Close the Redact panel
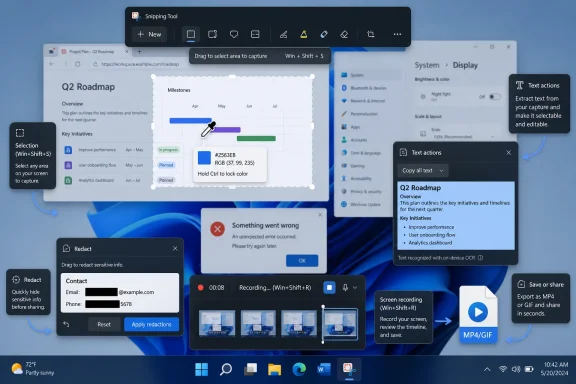This screenshot has height=384, width=576. (175, 249)
